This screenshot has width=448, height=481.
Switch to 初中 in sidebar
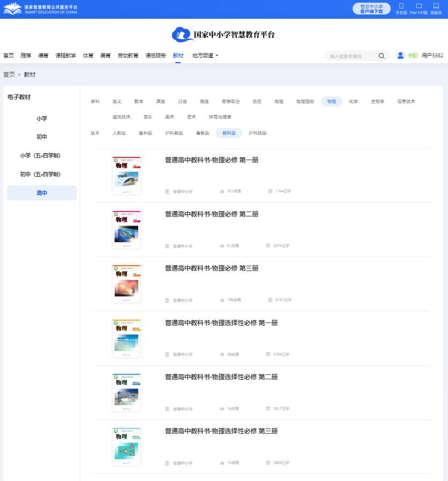coord(42,137)
